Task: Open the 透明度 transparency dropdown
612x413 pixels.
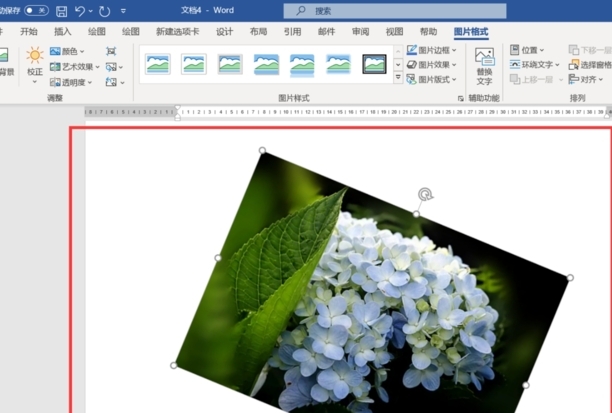Action: [x=71, y=82]
